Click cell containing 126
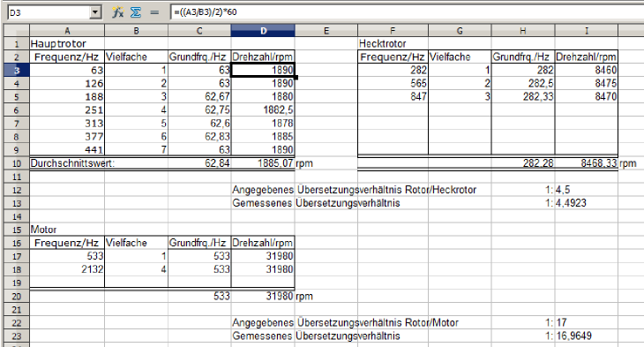644x347 pixels. pos(67,84)
